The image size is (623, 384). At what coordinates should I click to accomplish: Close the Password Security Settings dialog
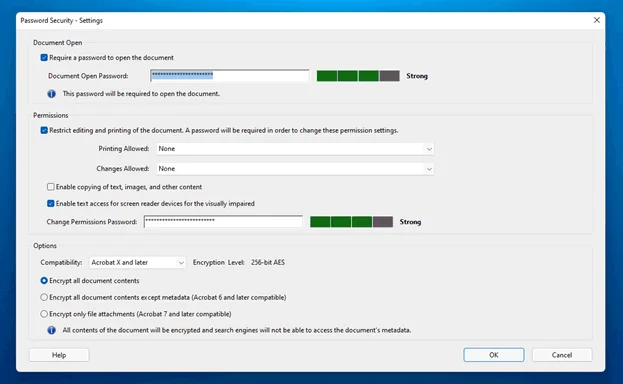597,20
